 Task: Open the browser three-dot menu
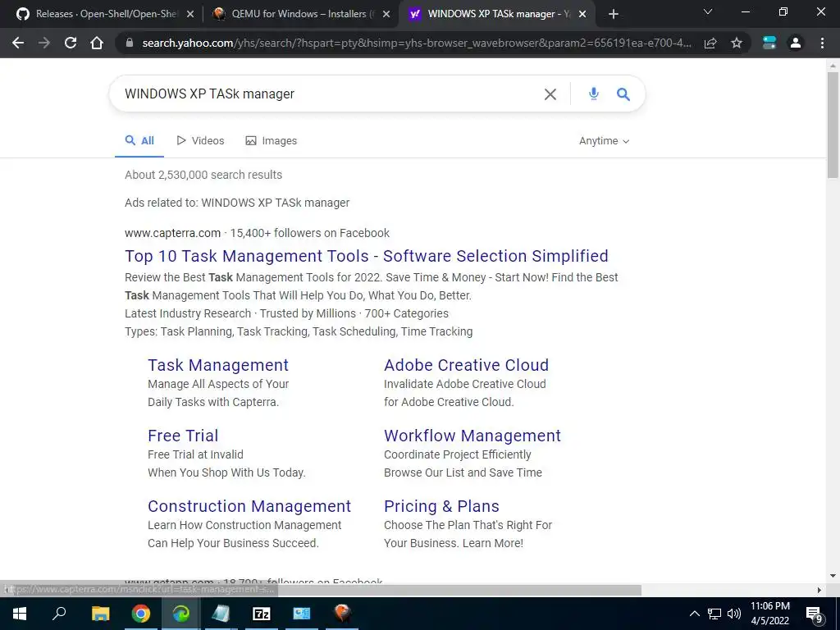(822, 43)
